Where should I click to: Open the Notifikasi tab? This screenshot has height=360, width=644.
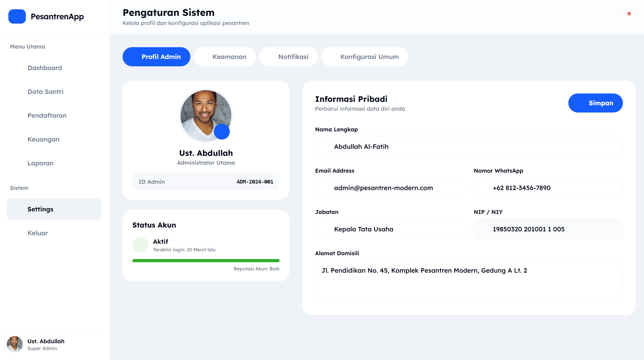coord(288,57)
